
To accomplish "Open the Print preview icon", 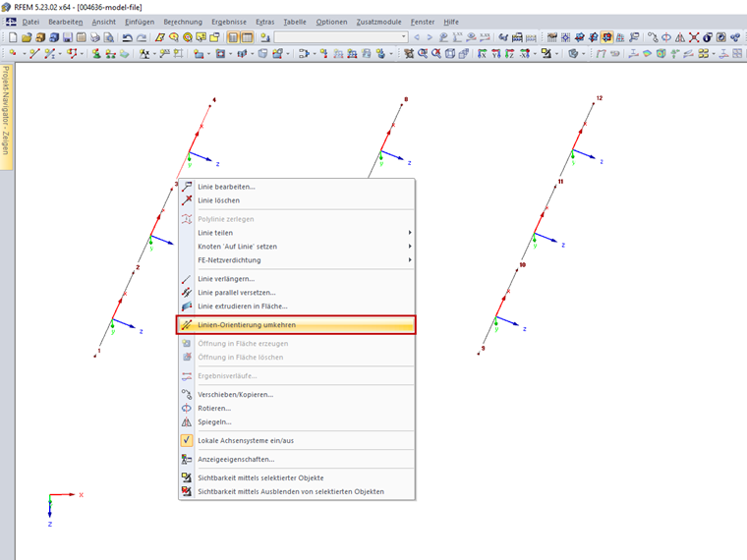I will tap(109, 37).
